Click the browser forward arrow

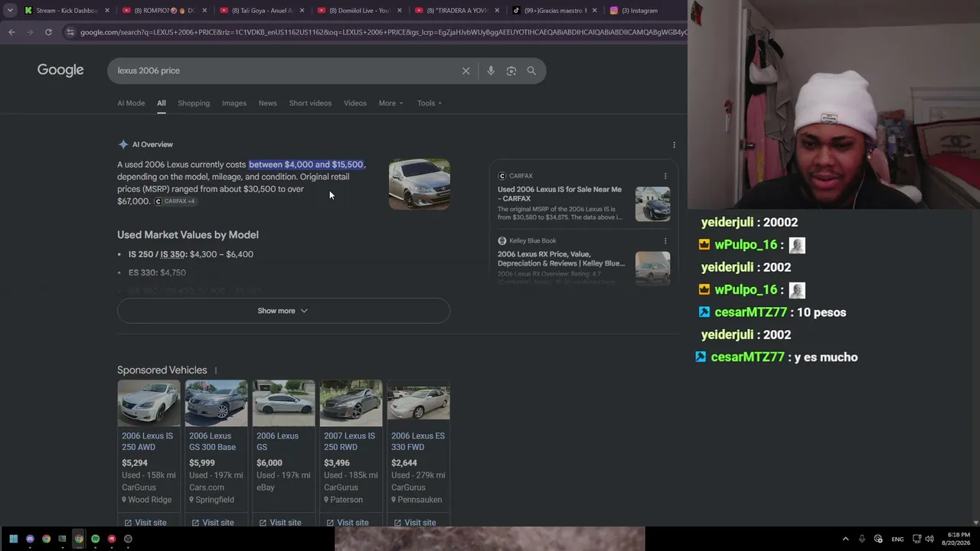[x=30, y=32]
